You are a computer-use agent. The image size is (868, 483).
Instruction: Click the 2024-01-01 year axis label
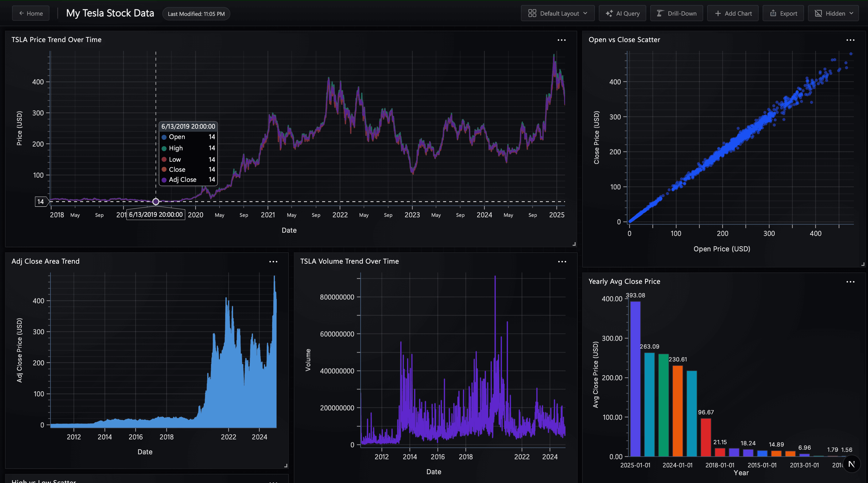click(678, 465)
